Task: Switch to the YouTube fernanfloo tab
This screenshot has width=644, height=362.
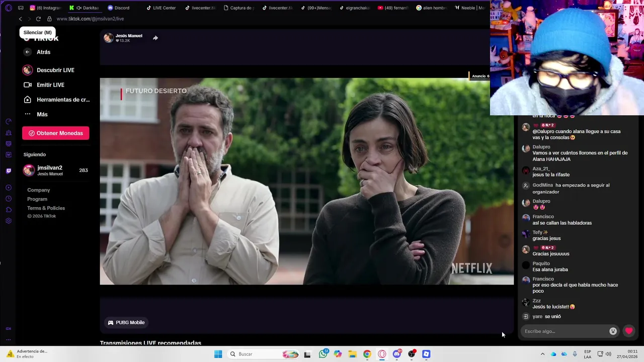Action: (x=393, y=8)
